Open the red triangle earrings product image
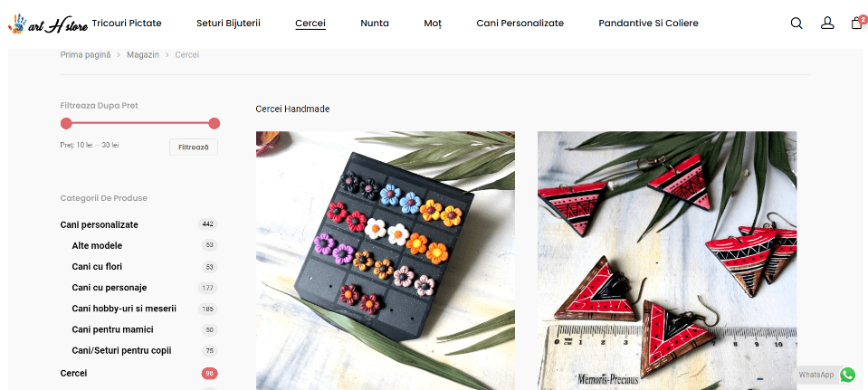The image size is (868, 390). pos(667,261)
